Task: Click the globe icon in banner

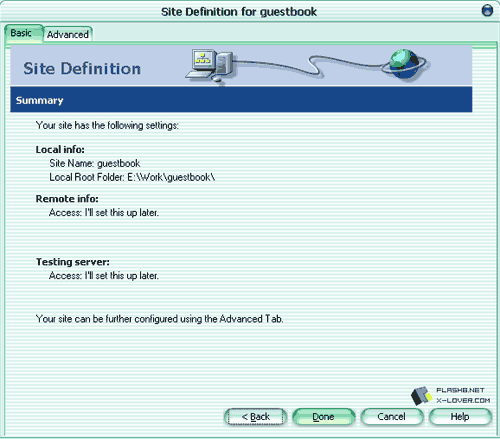Action: (x=404, y=64)
